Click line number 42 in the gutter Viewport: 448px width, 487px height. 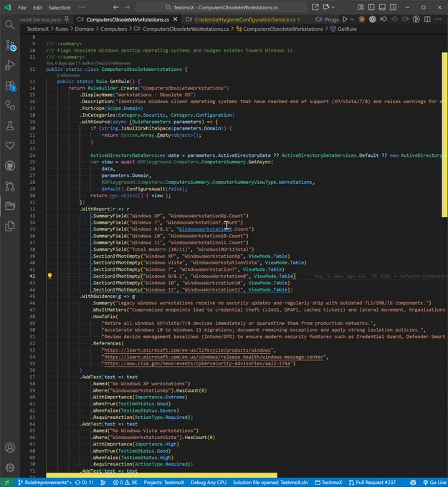(32, 276)
